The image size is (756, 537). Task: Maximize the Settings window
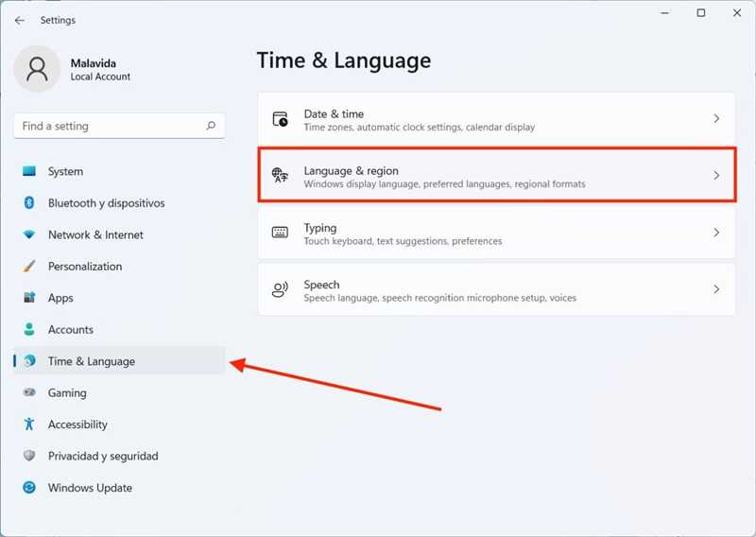coord(701,13)
